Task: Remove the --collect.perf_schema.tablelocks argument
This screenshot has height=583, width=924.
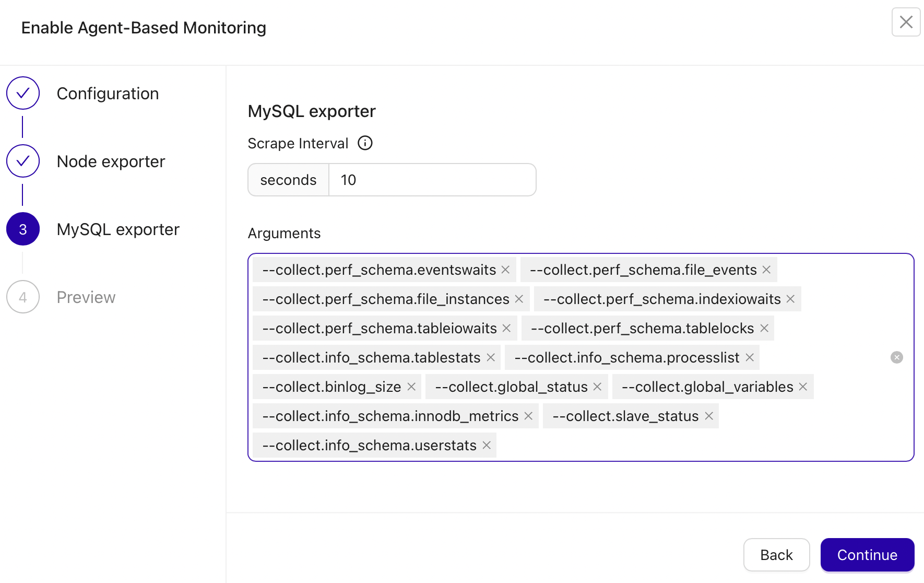Action: pyautogui.click(x=764, y=328)
